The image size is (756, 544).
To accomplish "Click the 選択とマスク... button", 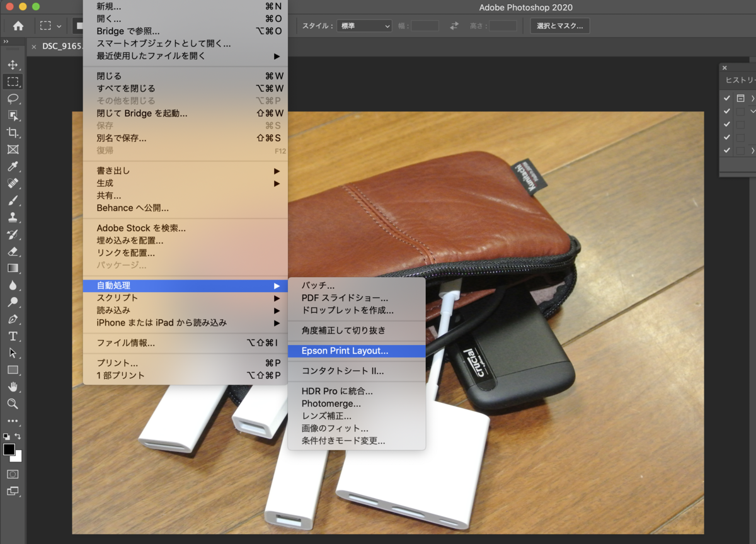I will [x=560, y=26].
